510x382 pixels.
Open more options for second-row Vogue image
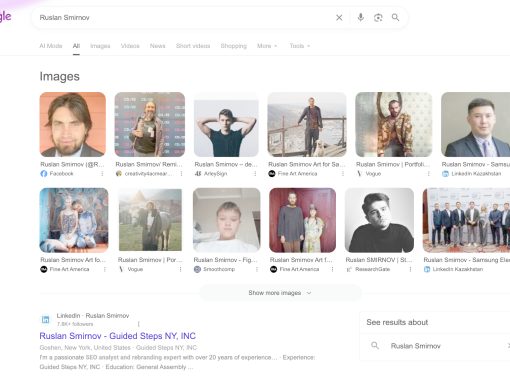coord(180,269)
